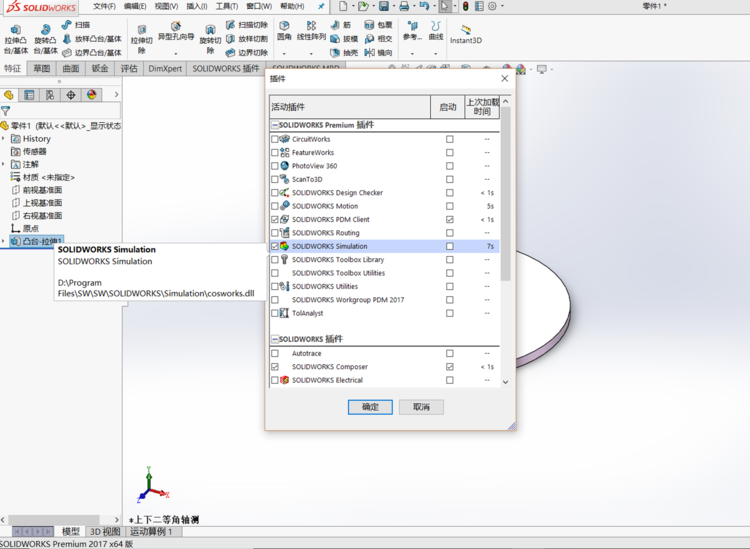Select the 拔模 draft tool
The image size is (750, 549).
point(344,39)
